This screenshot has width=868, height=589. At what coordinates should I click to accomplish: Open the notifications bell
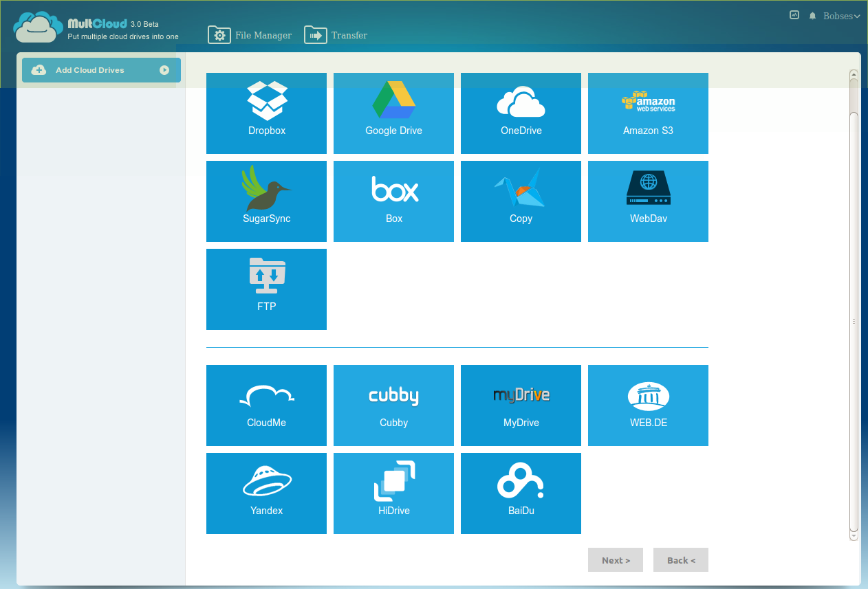812,16
